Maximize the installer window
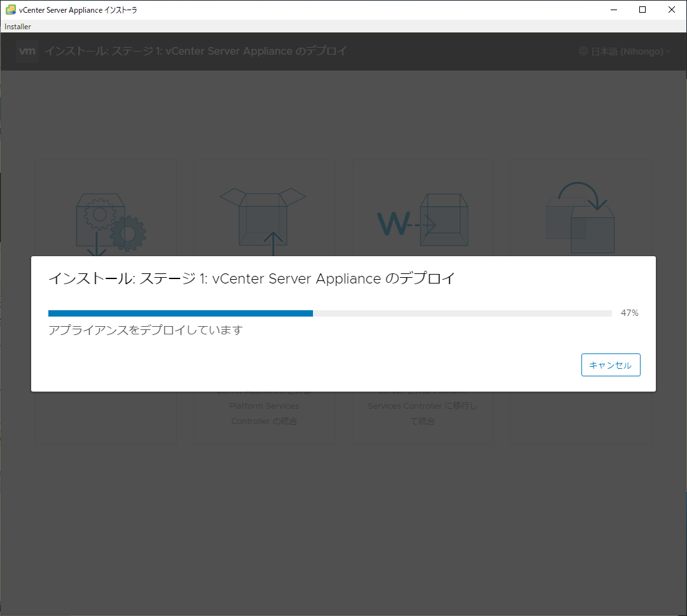 point(642,10)
